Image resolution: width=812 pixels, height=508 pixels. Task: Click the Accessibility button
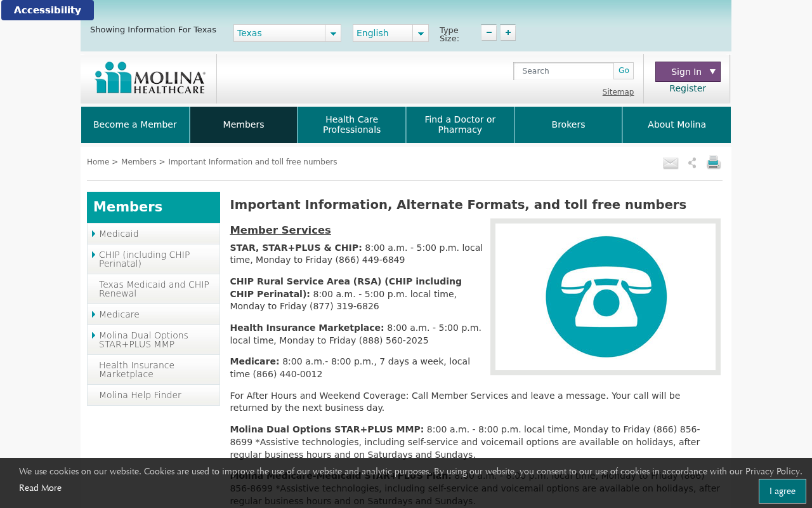(x=48, y=10)
